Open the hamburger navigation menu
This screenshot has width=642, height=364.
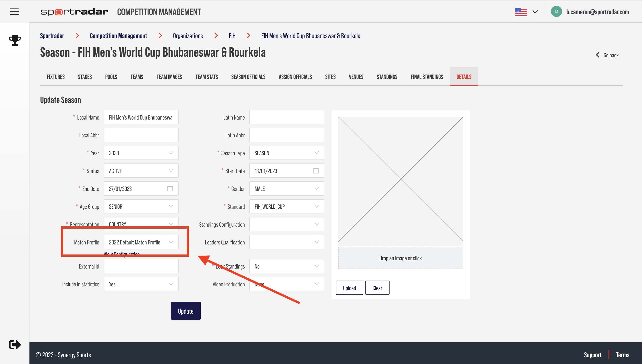(x=14, y=12)
